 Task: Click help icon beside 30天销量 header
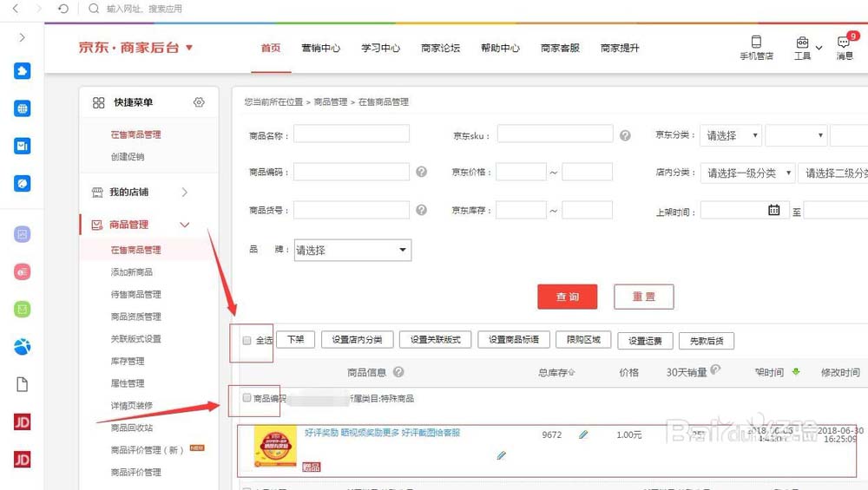(715, 369)
